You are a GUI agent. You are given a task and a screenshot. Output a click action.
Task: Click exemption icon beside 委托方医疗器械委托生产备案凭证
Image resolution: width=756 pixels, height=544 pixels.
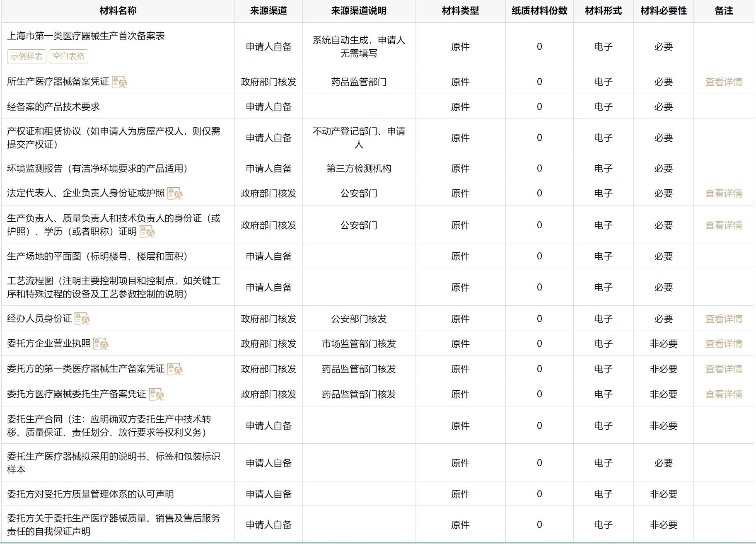coord(157,394)
